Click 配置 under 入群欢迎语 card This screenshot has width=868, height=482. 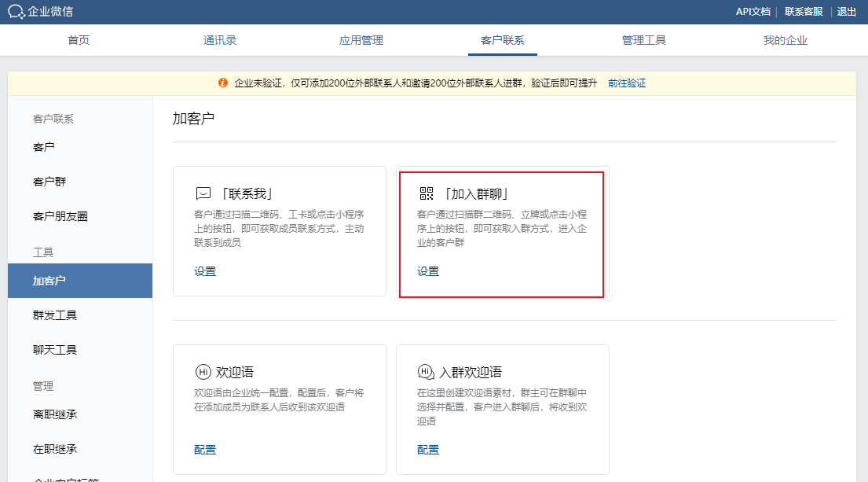pyautogui.click(x=428, y=450)
